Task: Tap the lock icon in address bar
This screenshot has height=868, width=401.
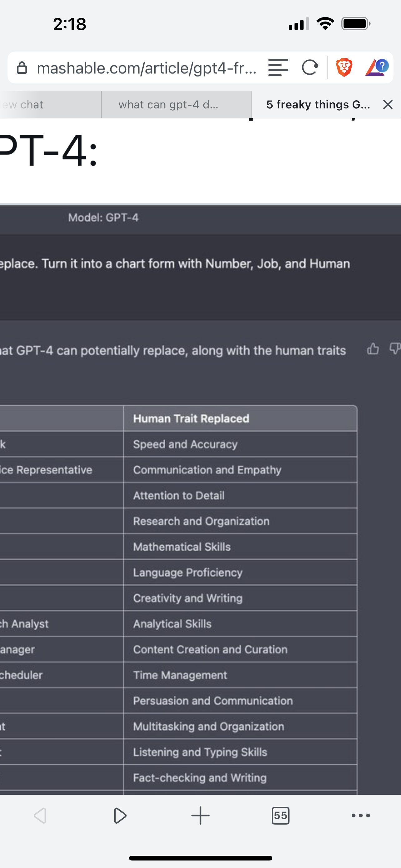Action: click(x=22, y=68)
